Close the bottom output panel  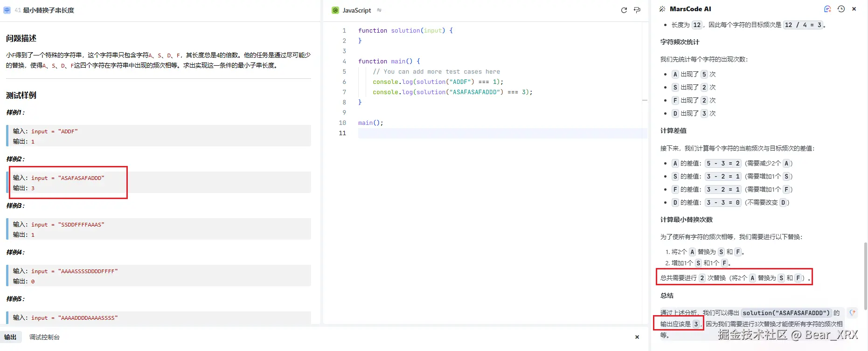pyautogui.click(x=637, y=337)
